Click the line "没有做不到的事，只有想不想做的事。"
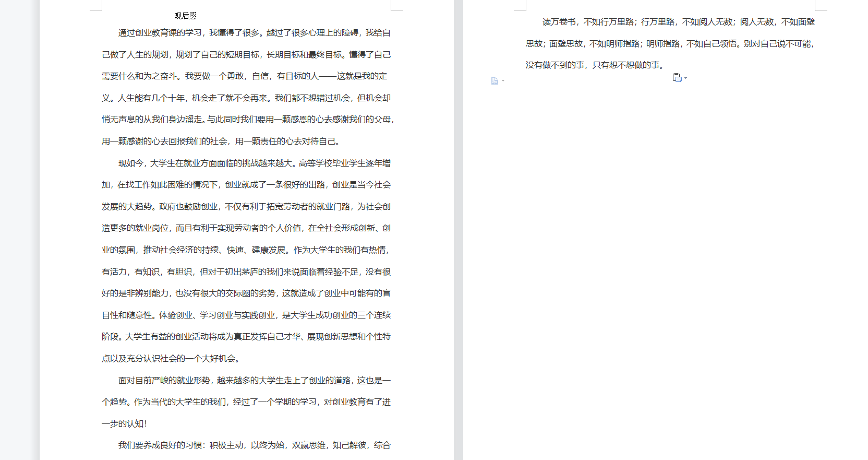The width and height of the screenshot is (868, 460). [x=596, y=65]
